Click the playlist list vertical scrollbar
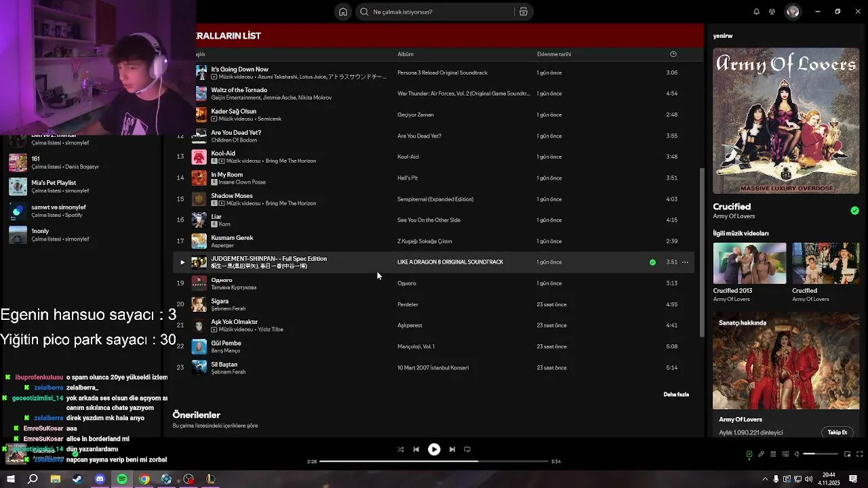868x488 pixels. click(702, 252)
